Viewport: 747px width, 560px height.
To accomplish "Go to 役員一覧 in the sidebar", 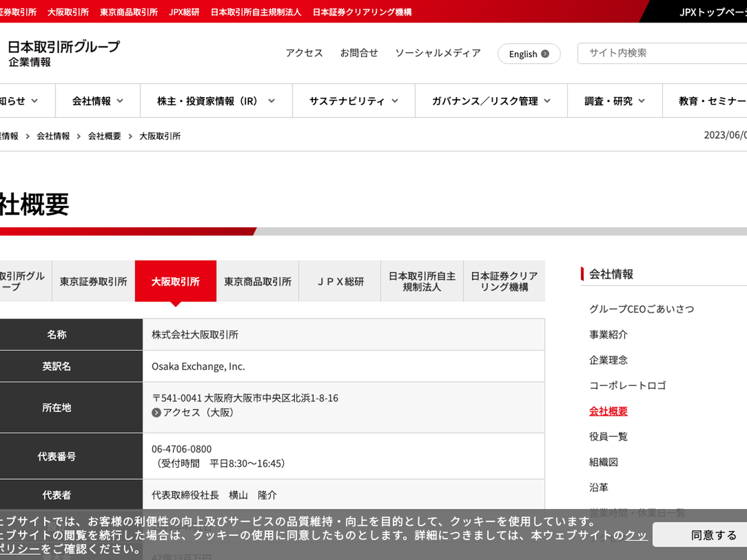I will coord(608,437).
